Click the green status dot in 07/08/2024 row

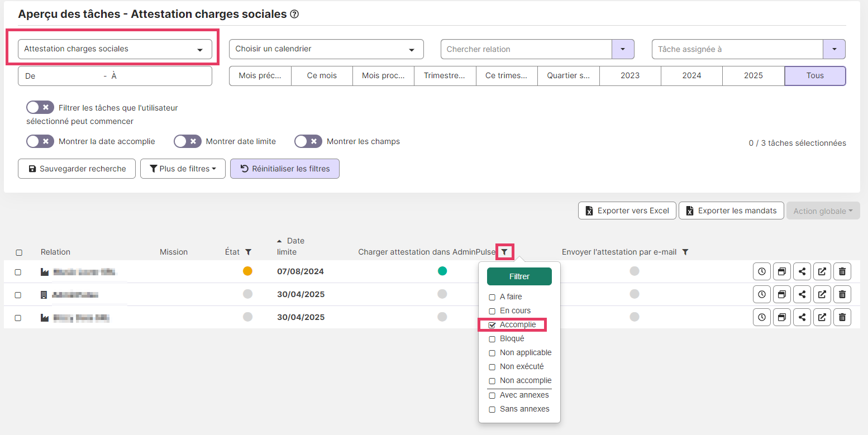(x=442, y=271)
